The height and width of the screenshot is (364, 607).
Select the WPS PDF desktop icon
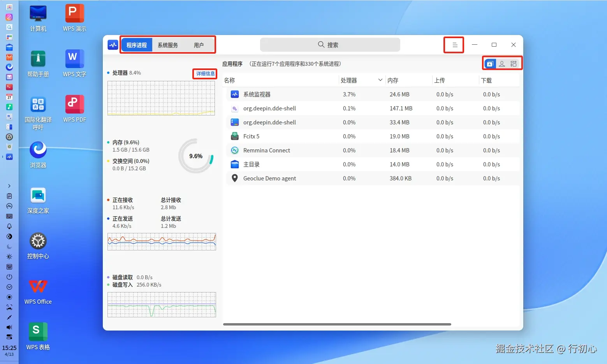[75, 109]
